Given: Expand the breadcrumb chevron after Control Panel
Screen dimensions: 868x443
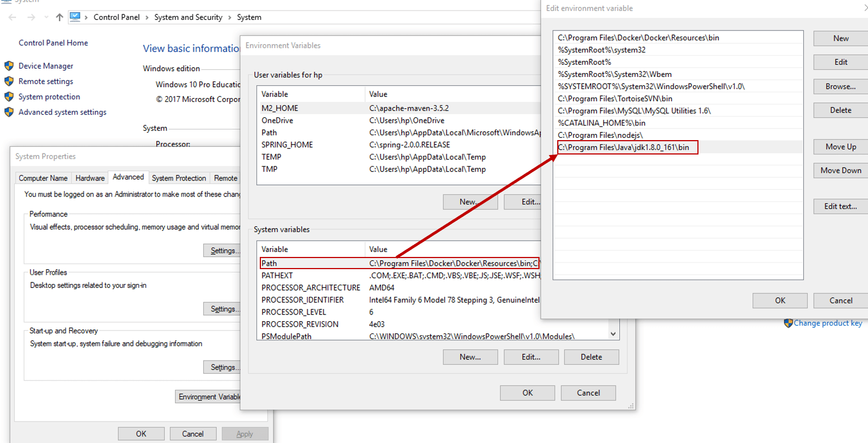Looking at the screenshot, I should click(x=147, y=17).
